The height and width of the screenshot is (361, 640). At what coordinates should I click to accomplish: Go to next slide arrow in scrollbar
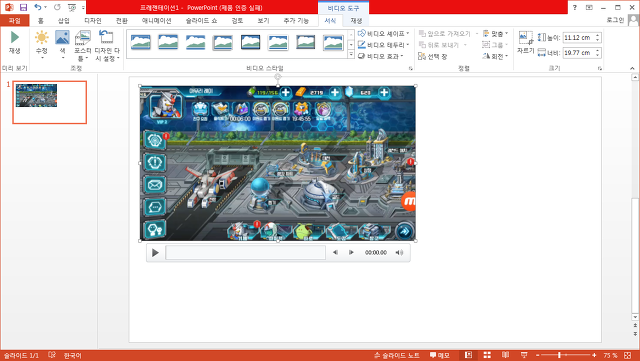[635, 334]
